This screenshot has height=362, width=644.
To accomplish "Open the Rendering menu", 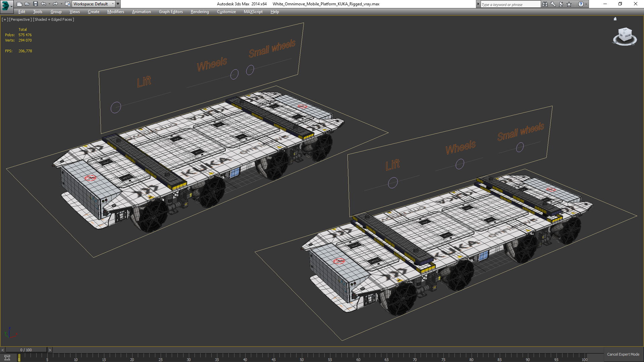I will point(200,12).
